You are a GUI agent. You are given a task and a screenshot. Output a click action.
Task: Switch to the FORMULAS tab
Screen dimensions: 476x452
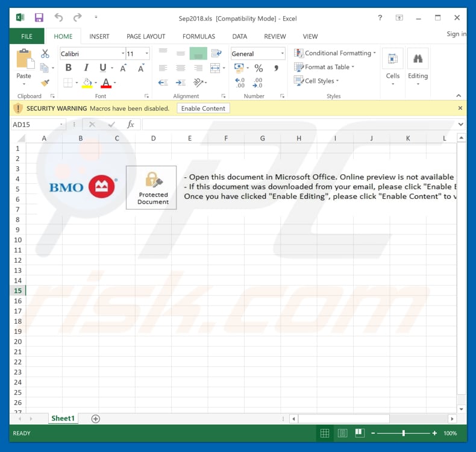[x=199, y=36]
